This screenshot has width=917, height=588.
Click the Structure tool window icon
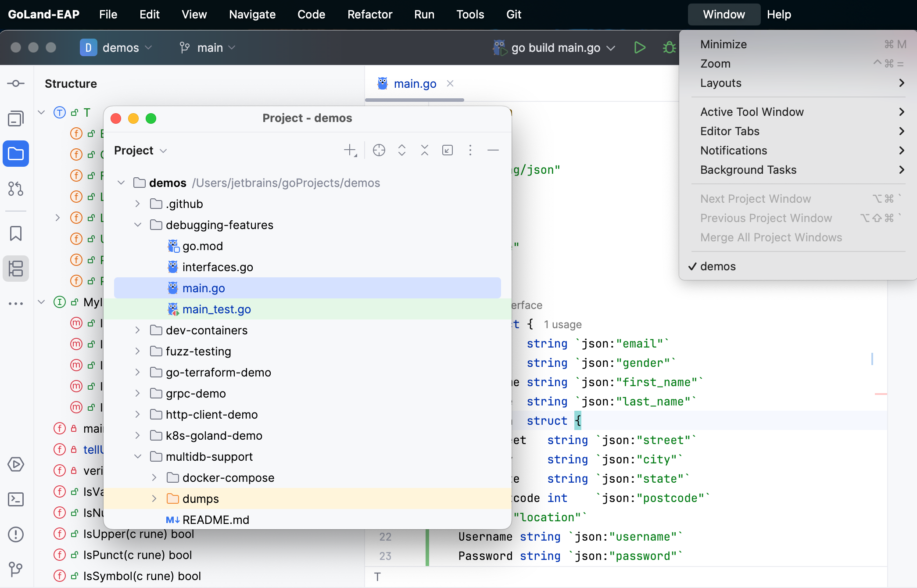pyautogui.click(x=16, y=269)
